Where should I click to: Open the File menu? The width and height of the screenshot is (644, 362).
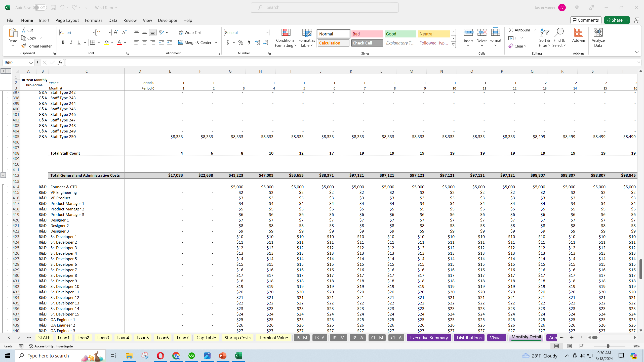[10, 20]
